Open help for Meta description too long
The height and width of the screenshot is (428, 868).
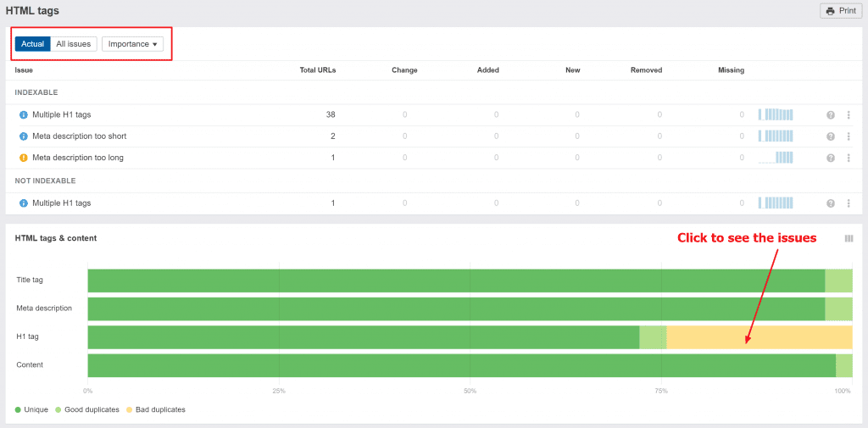pyautogui.click(x=831, y=158)
